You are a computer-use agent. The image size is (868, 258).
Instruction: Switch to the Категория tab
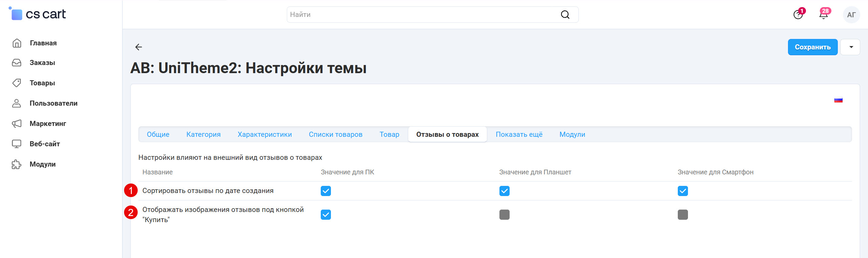pyautogui.click(x=203, y=134)
